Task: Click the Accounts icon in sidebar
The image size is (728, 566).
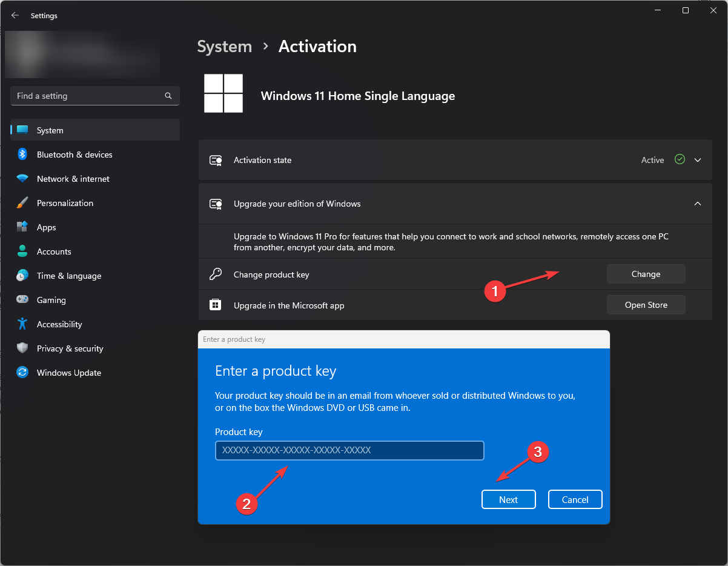Action: click(22, 251)
